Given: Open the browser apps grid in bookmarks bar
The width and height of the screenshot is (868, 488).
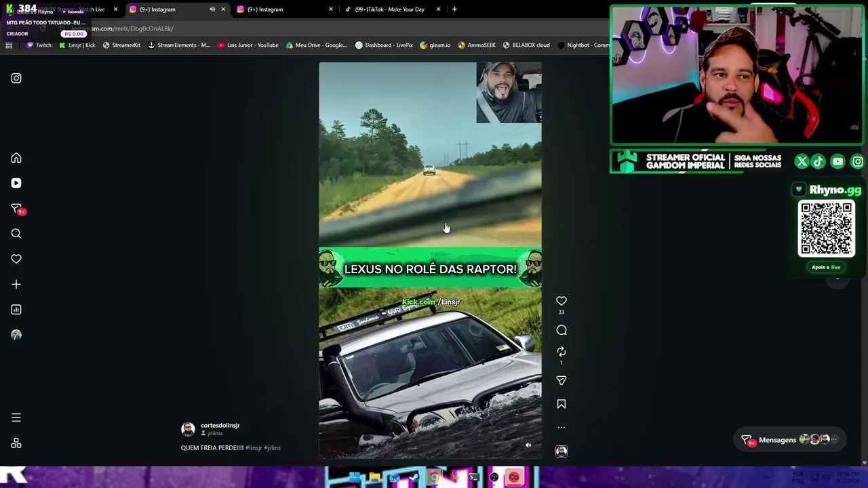Looking at the screenshot, I should pyautogui.click(x=9, y=45).
